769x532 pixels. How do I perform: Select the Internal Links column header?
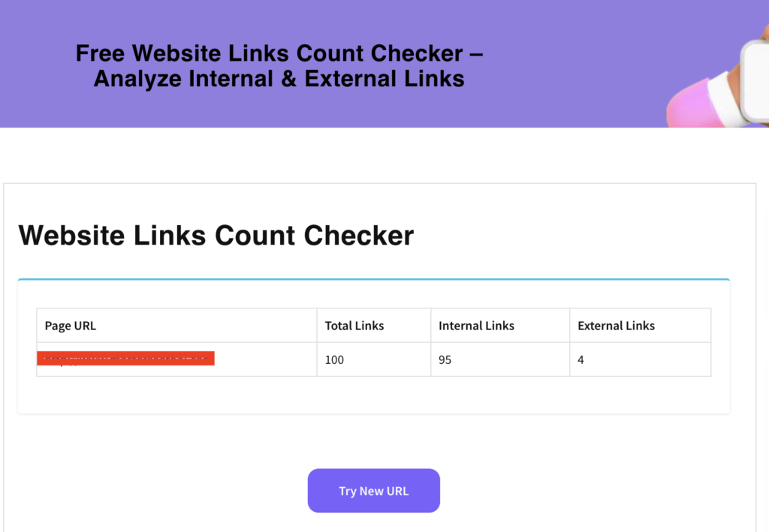476,325
